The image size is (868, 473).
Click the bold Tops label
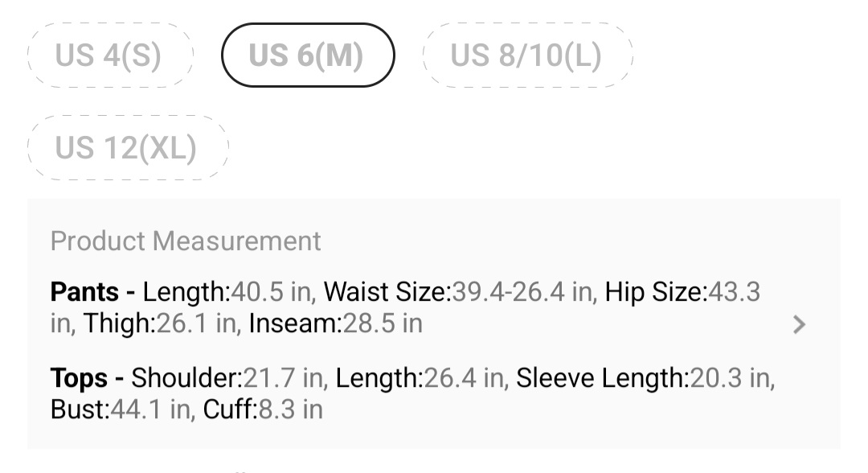(79, 377)
